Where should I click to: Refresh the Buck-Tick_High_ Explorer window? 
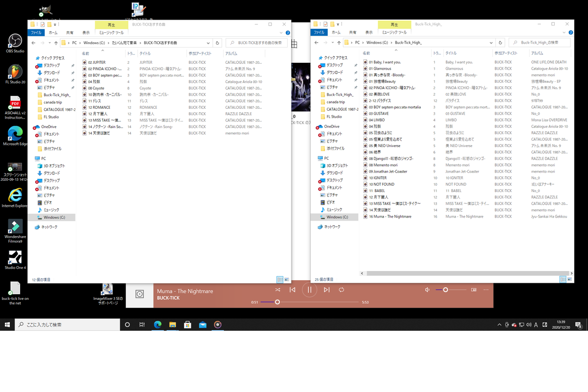click(500, 43)
